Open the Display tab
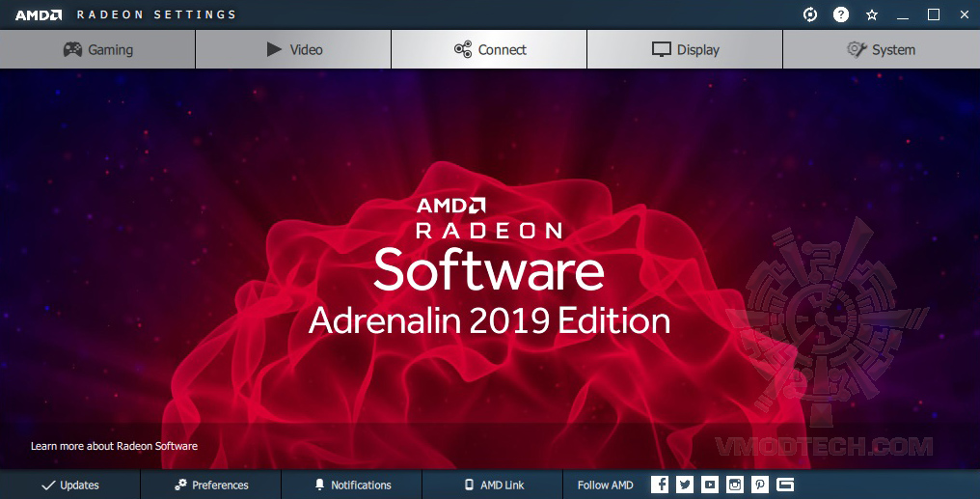 tap(685, 49)
